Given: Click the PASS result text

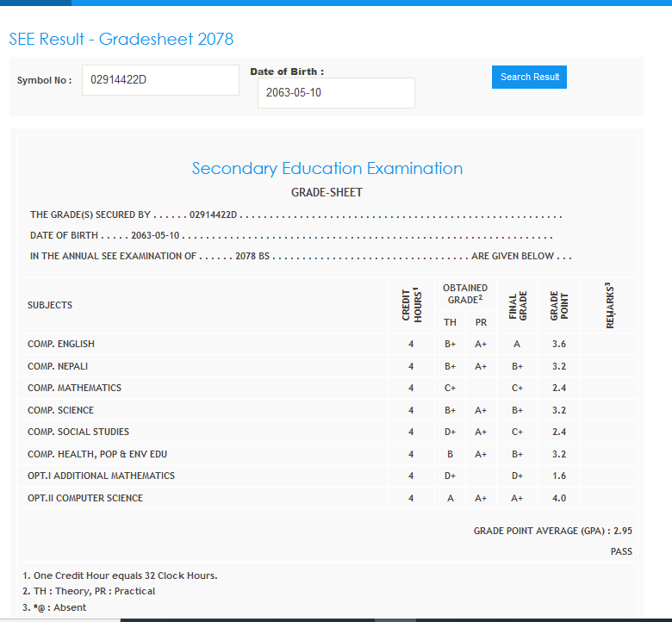Looking at the screenshot, I should [x=621, y=551].
